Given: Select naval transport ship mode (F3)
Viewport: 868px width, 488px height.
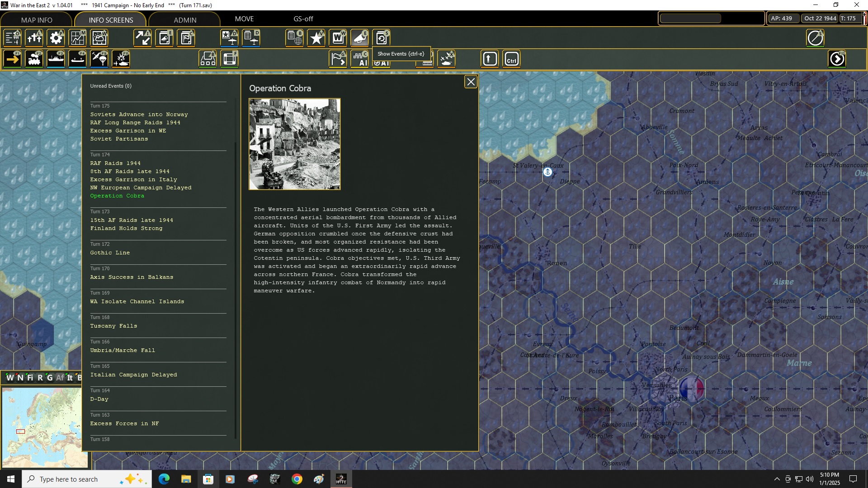Looking at the screenshot, I should pos(56,59).
